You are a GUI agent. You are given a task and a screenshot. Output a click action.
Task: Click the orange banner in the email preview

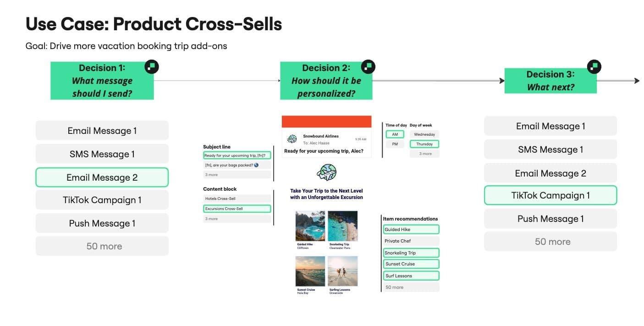[x=326, y=121]
